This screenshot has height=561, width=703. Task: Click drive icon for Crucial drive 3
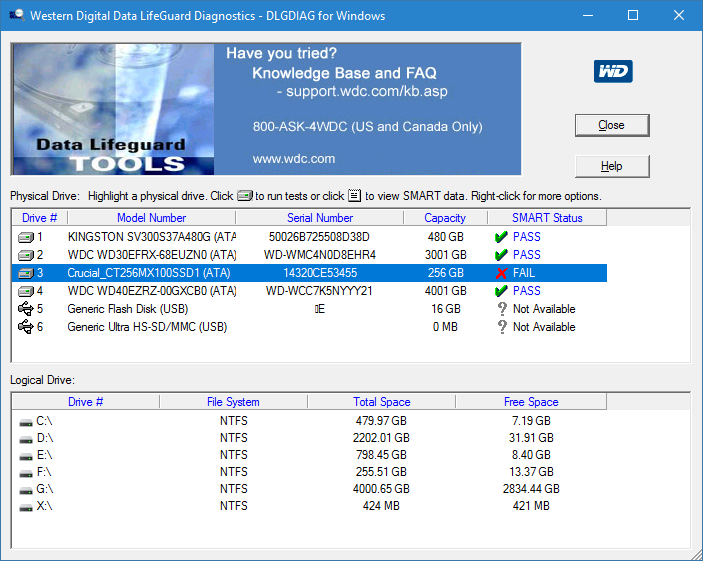(x=26, y=273)
